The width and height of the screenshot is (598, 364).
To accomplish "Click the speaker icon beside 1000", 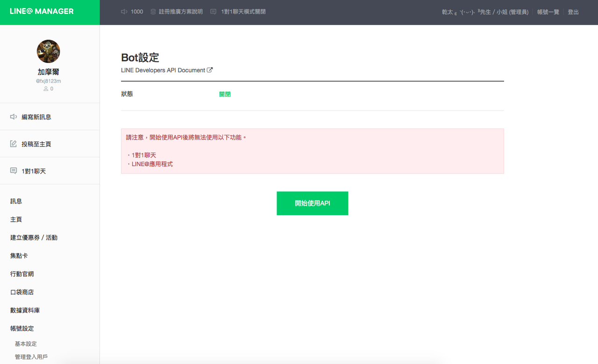I will click(124, 12).
